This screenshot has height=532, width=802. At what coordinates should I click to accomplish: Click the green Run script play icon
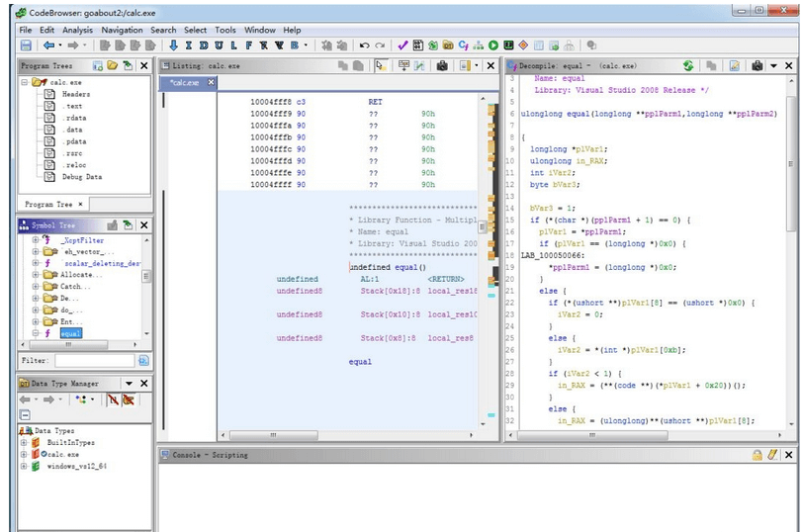coord(493,45)
